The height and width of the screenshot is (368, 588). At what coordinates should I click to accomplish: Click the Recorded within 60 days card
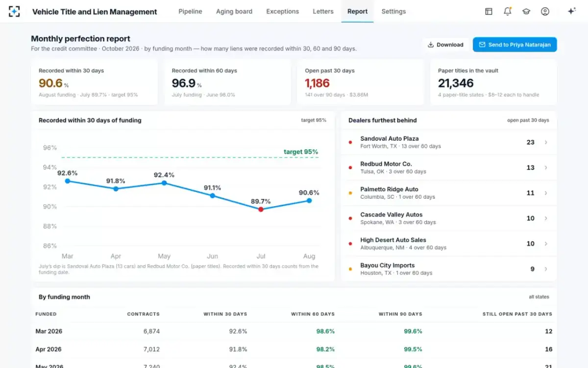[x=227, y=82]
